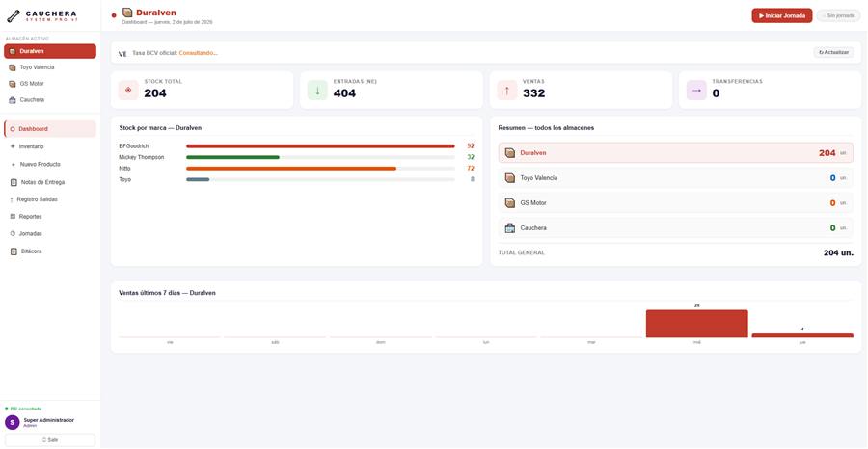The image size is (868, 449).
Task: Click the Cauchera wrench logo icon
Action: 14,15
